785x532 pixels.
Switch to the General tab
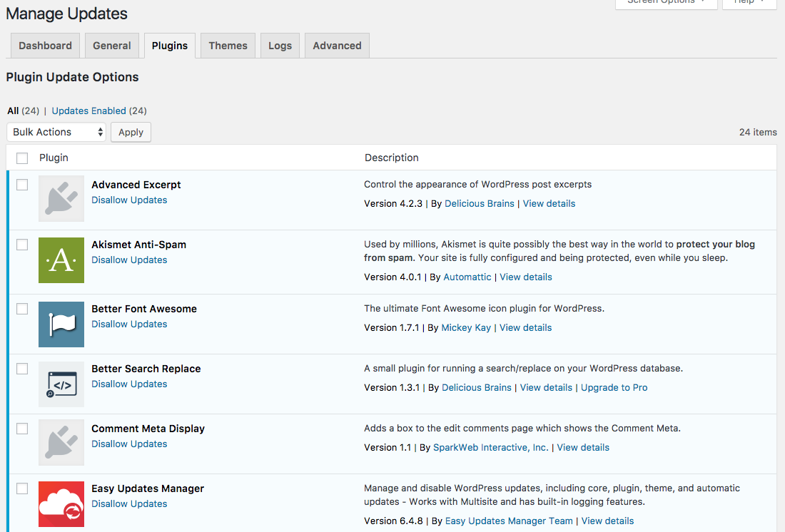(111, 46)
